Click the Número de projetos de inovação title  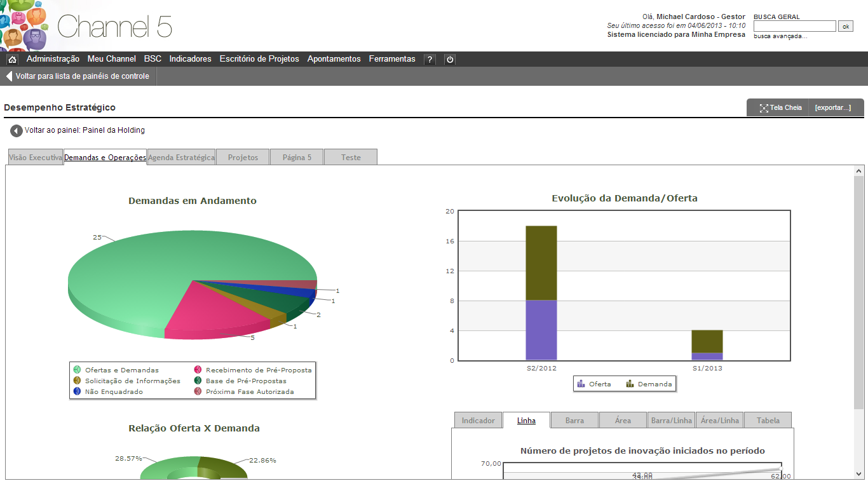(x=642, y=451)
